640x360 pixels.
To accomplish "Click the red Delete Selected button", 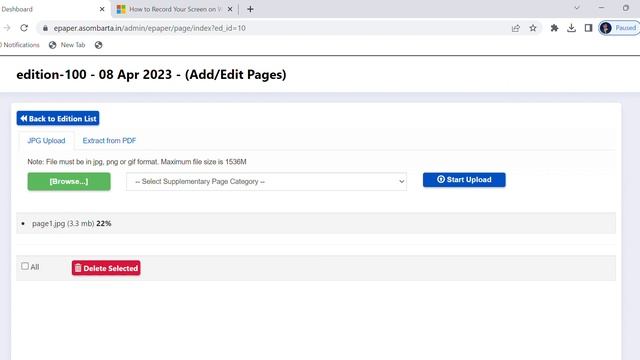I will [106, 268].
